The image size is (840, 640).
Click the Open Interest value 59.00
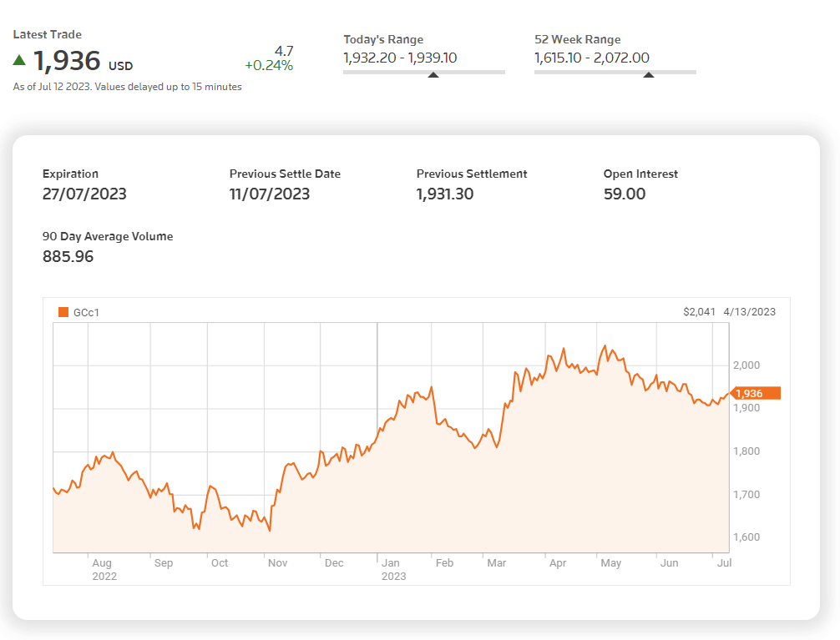pyautogui.click(x=625, y=194)
